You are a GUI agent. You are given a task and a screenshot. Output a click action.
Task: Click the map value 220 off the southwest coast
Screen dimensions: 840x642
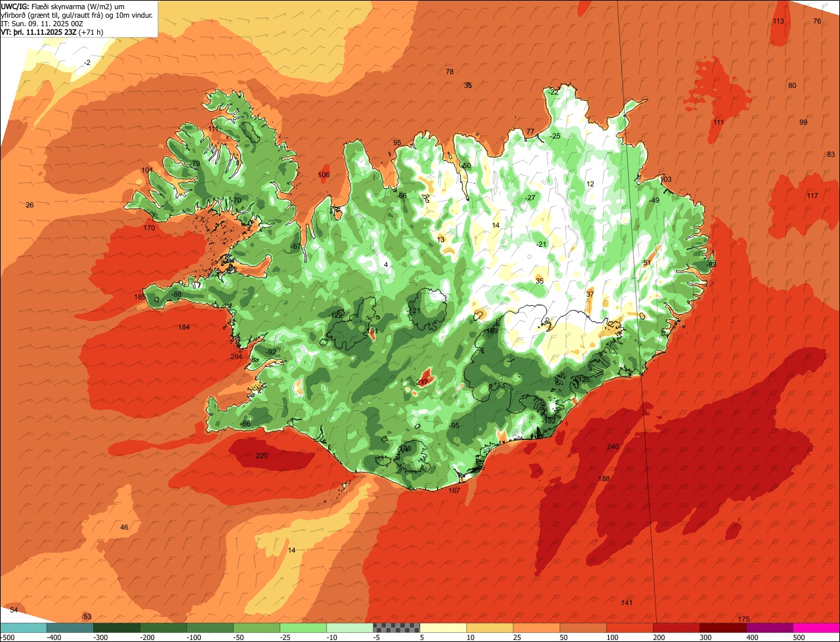pyautogui.click(x=262, y=456)
